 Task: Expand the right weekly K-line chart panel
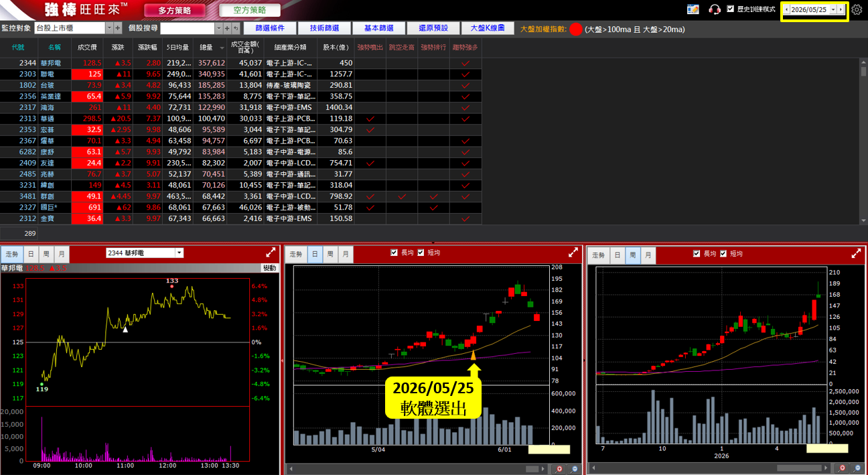point(856,254)
